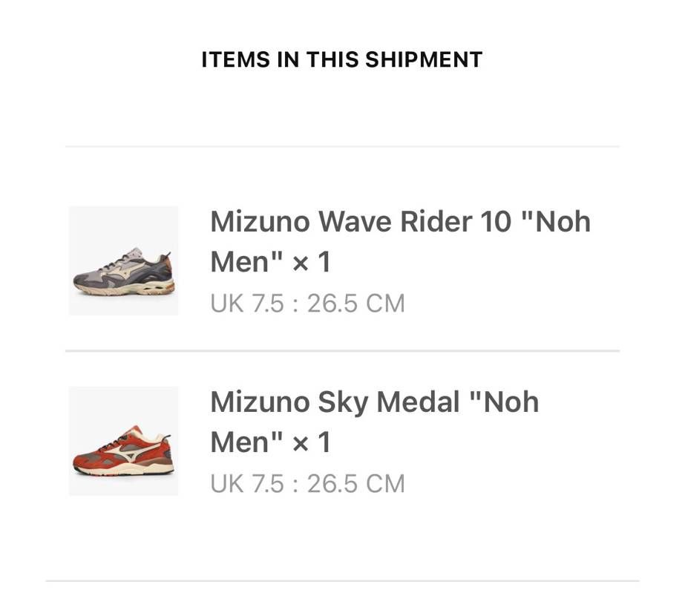This screenshot has width=685, height=616.
Task: Click the "× 1" quantity for Sky Medal
Action: click(312, 442)
